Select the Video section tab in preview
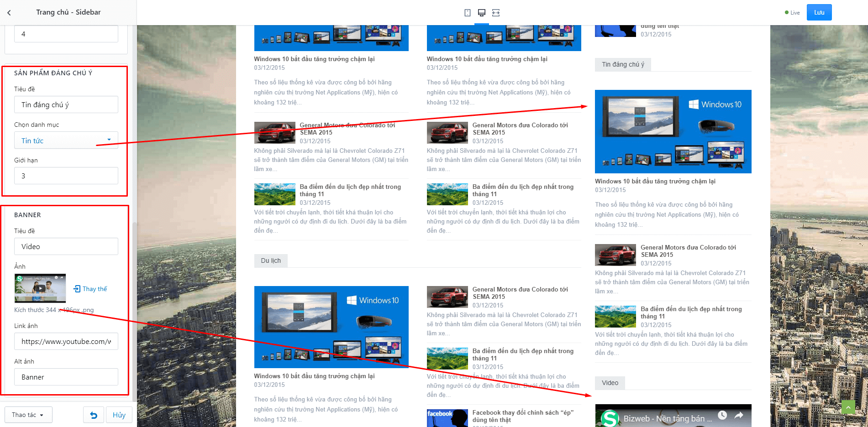Viewport: 868px width, 427px height. [x=610, y=383]
